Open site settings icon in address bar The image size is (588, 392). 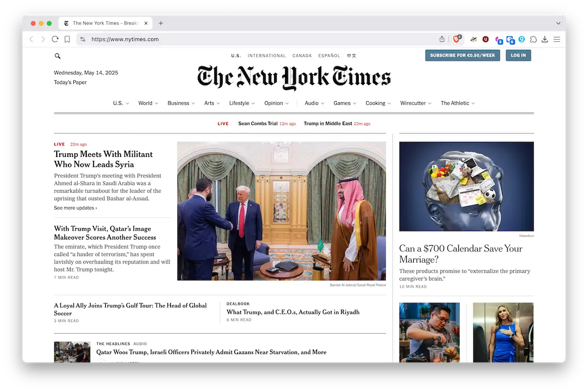[83, 39]
